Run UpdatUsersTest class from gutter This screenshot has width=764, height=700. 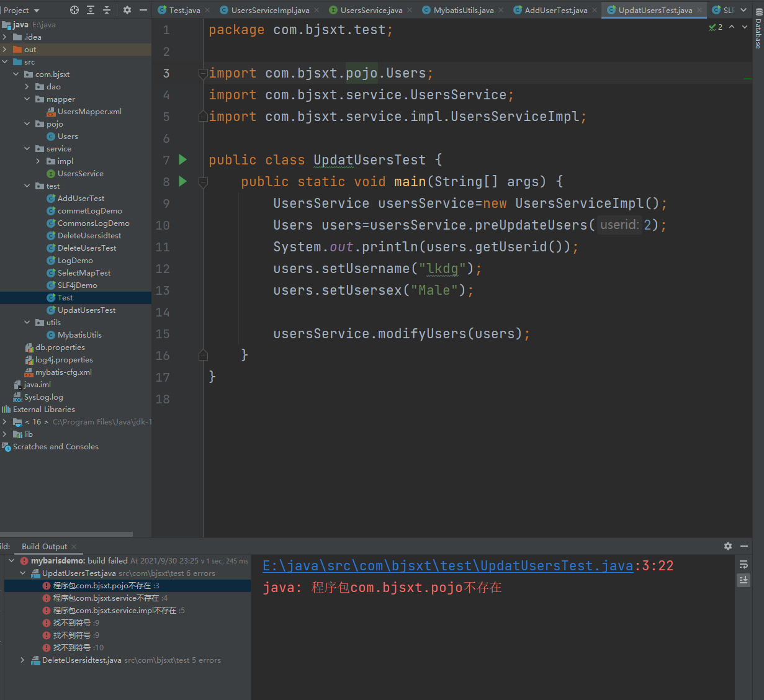(x=182, y=159)
